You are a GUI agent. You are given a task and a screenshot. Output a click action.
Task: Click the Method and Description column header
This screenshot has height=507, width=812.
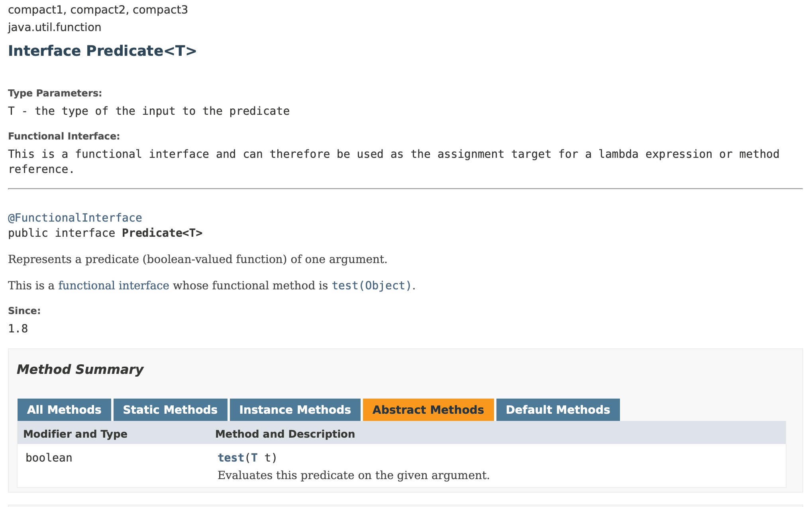(285, 434)
